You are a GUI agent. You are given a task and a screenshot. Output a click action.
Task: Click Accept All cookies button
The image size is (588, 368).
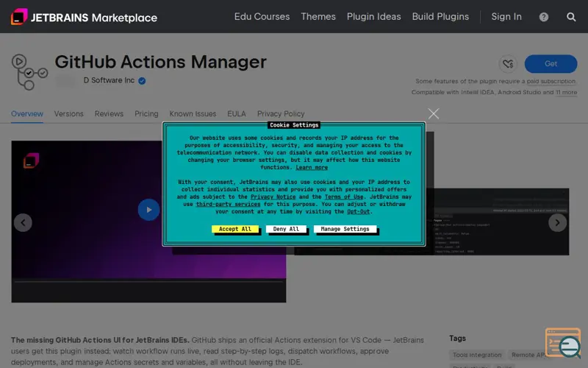(235, 229)
